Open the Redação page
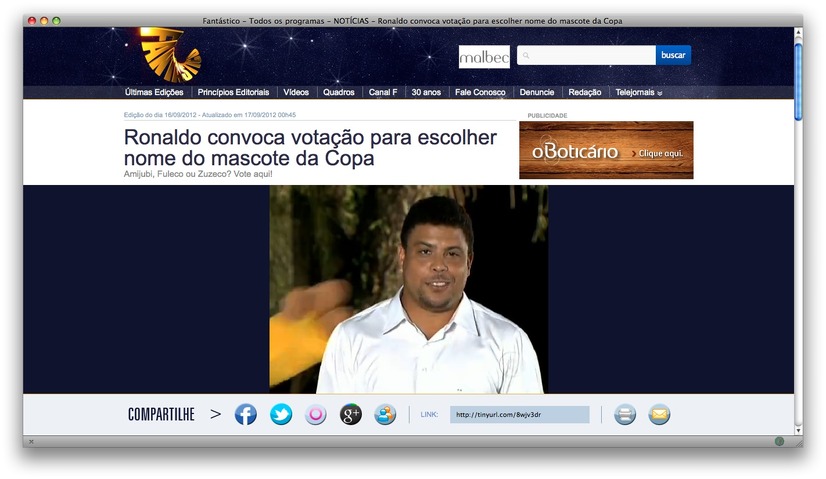This screenshot has height=479, width=826. click(x=585, y=92)
